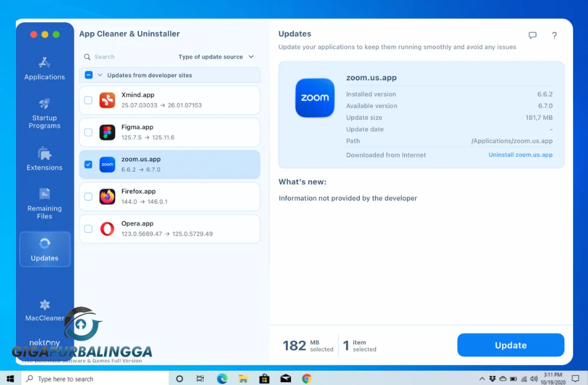
Task: Select the Opera.app row name
Action: point(137,223)
